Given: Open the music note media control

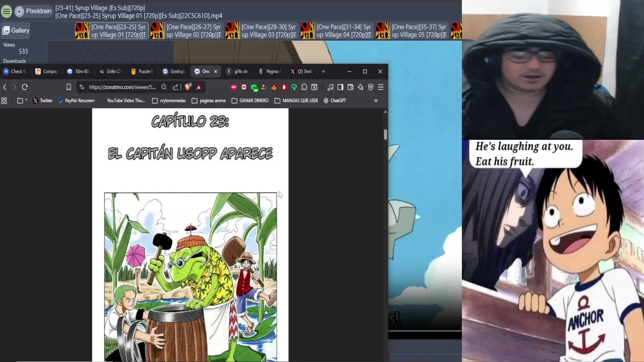Looking at the screenshot, I should [x=330, y=87].
